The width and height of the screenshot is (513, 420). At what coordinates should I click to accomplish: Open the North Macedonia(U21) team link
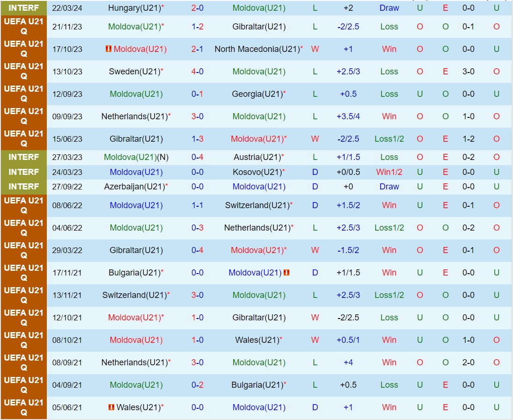pos(257,49)
